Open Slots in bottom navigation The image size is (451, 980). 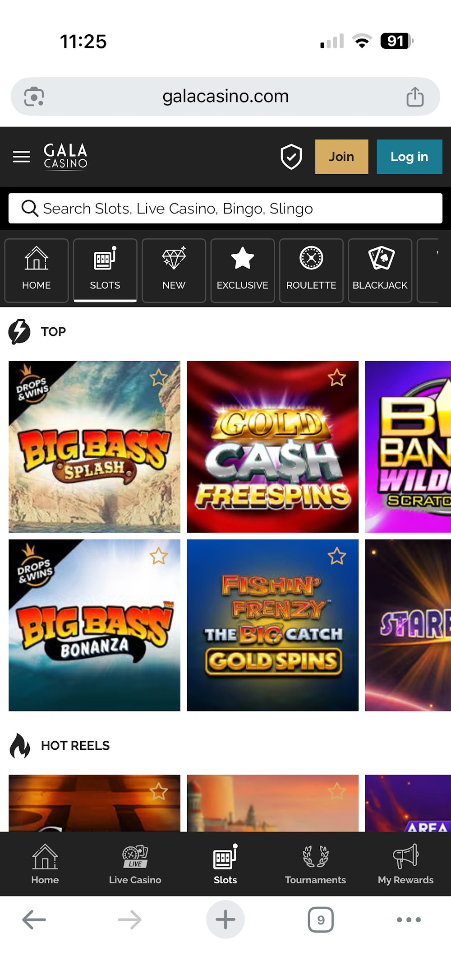(x=225, y=864)
